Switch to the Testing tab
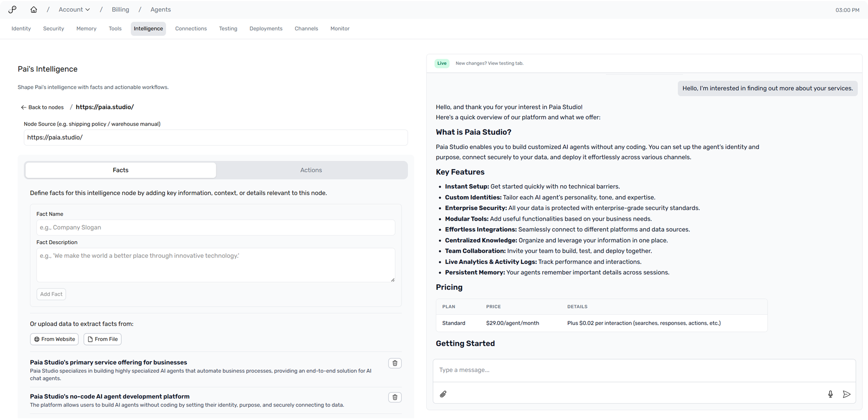 (228, 29)
